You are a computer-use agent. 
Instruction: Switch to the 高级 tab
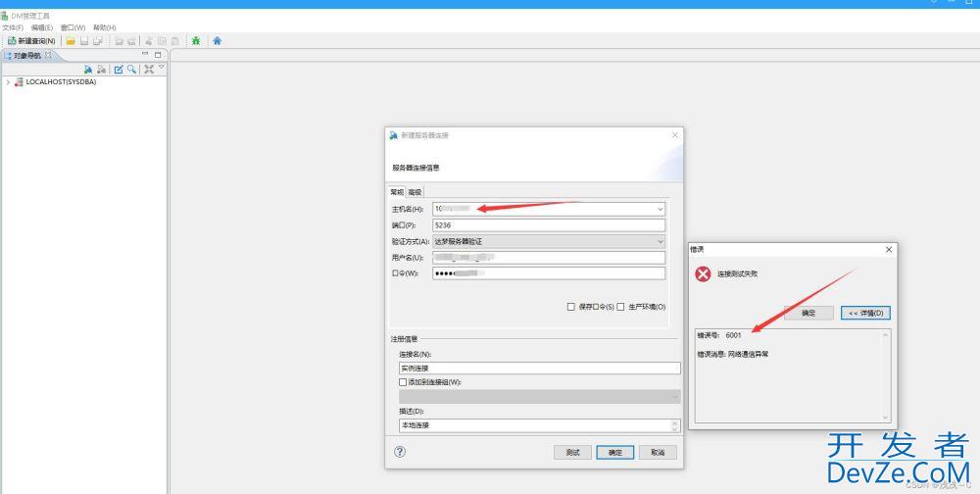point(415,192)
